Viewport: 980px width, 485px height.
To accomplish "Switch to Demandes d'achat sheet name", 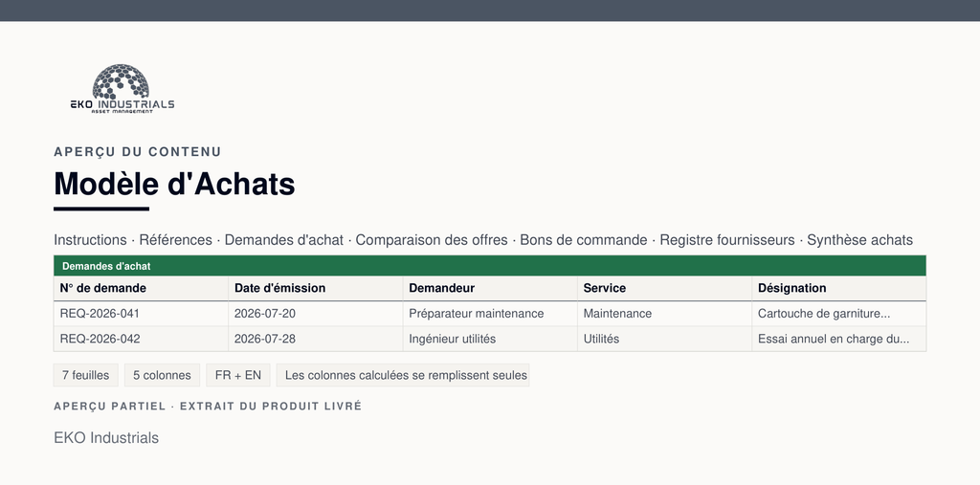I will [283, 240].
